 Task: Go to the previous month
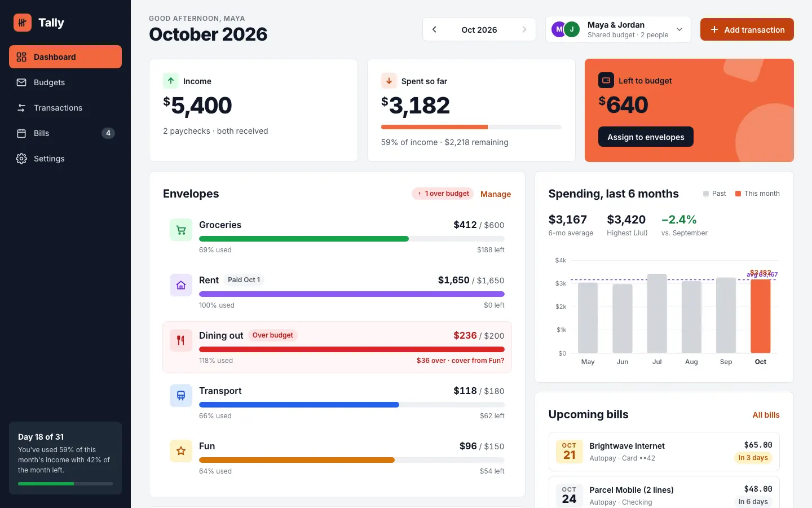434,29
